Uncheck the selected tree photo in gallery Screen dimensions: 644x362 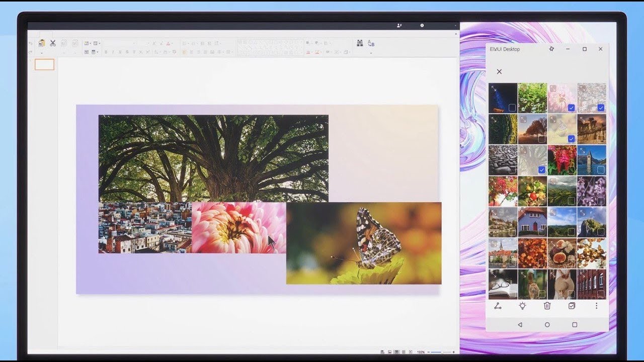click(541, 170)
